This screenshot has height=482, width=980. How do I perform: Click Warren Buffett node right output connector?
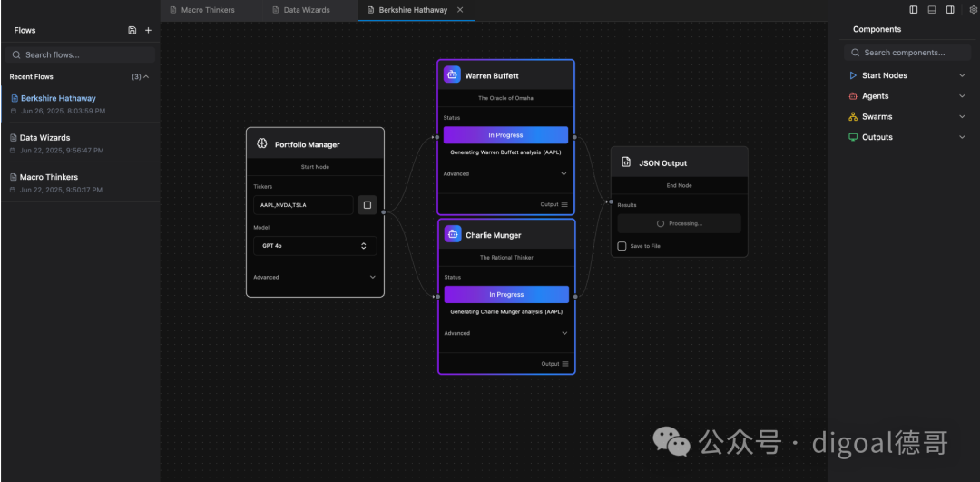click(574, 138)
